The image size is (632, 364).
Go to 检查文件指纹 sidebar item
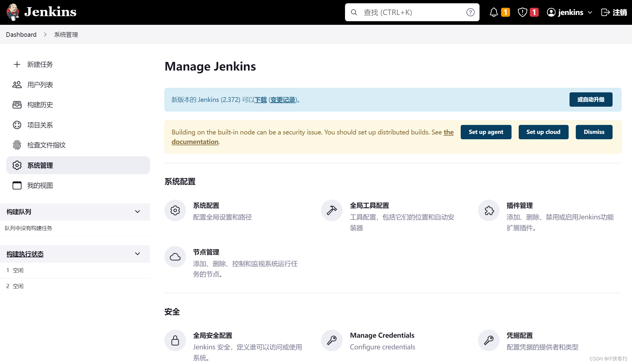tap(46, 145)
